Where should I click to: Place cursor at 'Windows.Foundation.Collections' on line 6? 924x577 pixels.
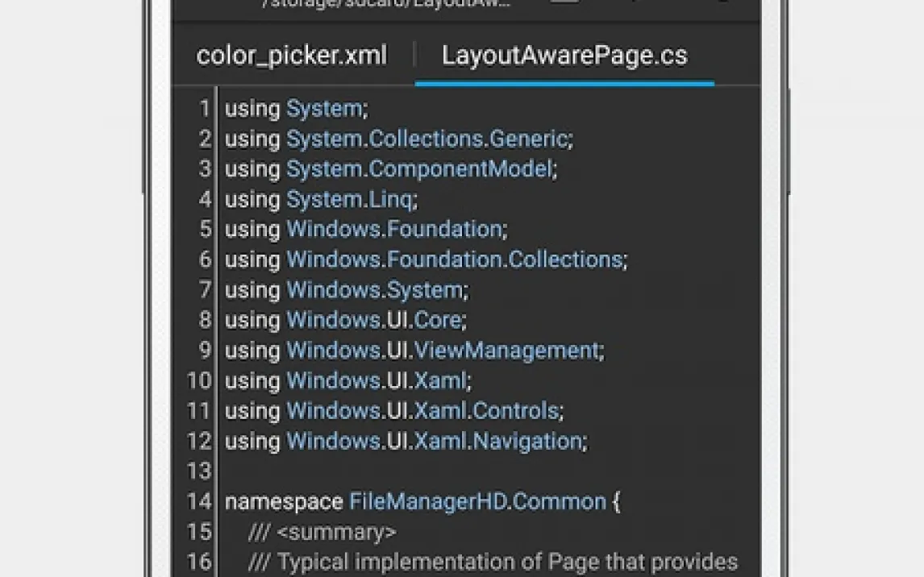click(454, 259)
